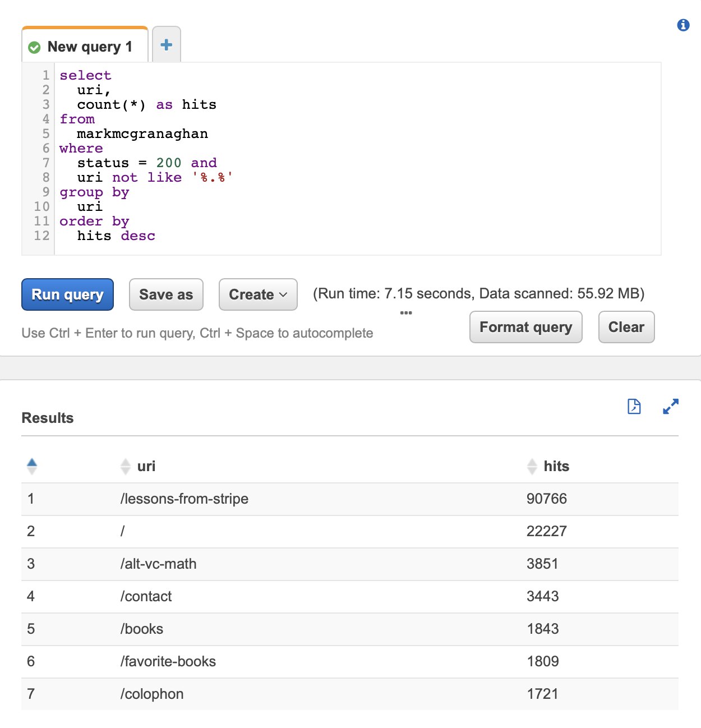701x728 pixels.
Task: Click Format query button
Action: (x=526, y=327)
